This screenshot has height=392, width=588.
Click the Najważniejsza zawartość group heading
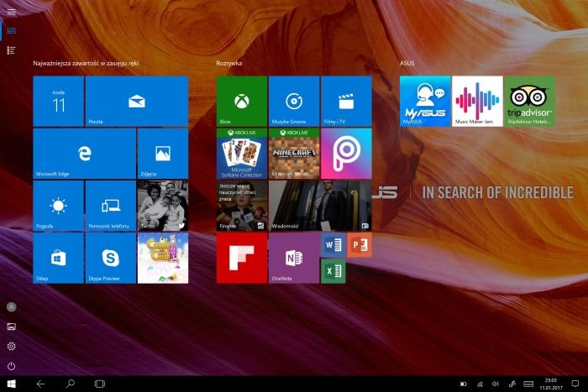[86, 63]
